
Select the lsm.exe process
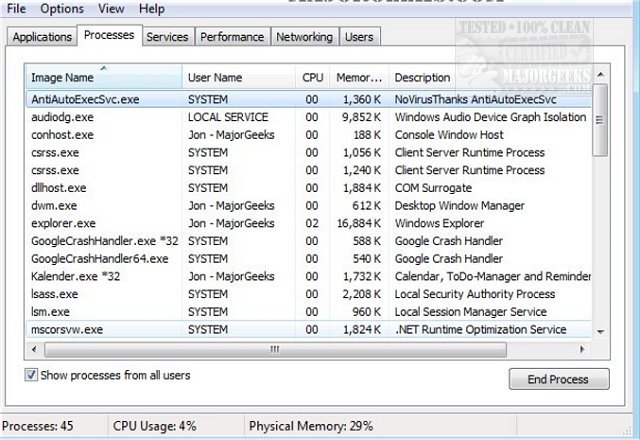309,311
